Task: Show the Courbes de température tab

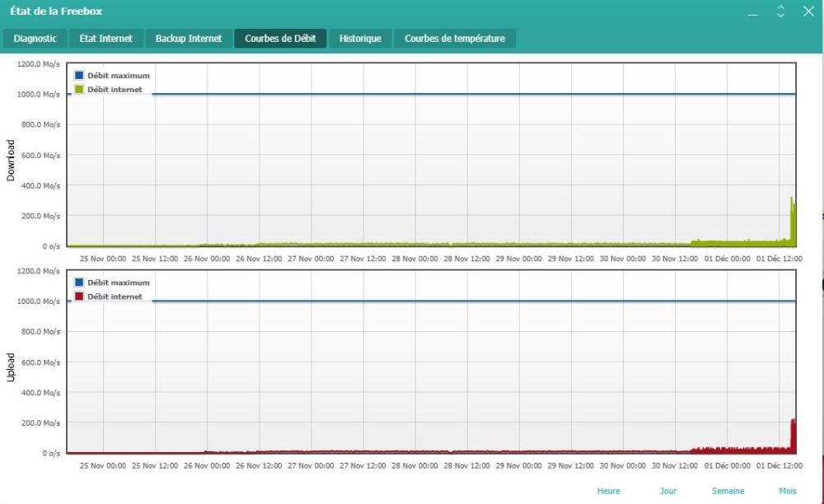Action: tap(455, 39)
